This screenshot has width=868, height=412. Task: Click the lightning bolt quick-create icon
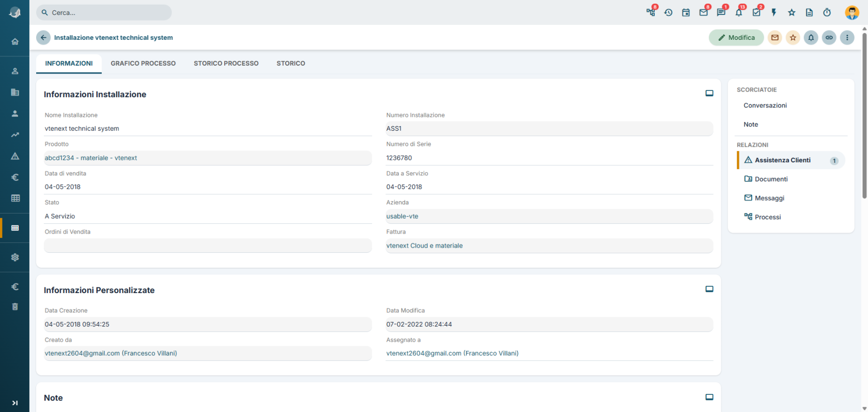click(x=774, y=12)
